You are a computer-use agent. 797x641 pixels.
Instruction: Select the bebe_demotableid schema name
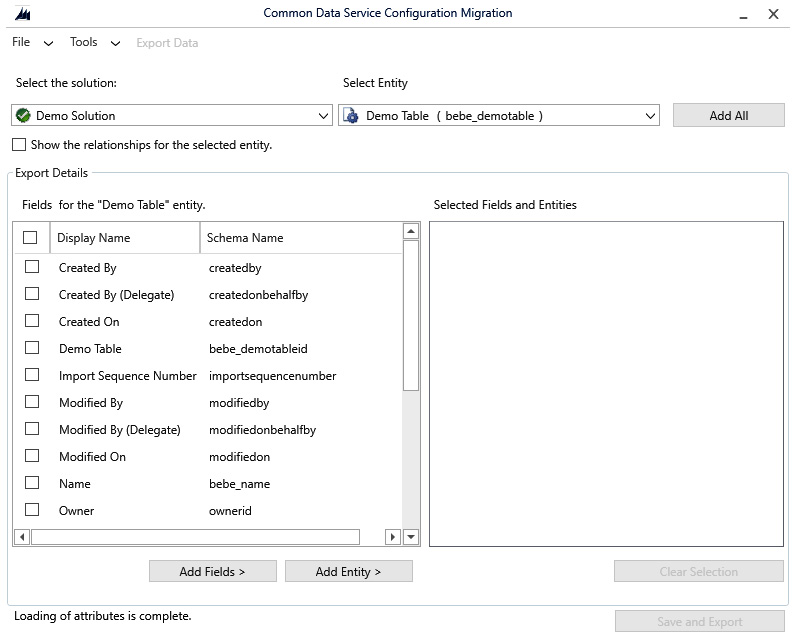(258, 349)
